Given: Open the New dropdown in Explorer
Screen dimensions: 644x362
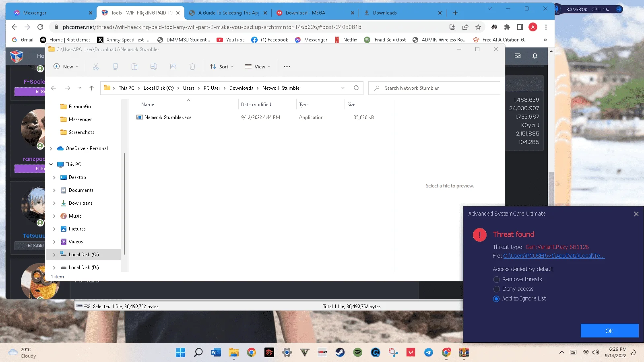Looking at the screenshot, I should coord(66,67).
